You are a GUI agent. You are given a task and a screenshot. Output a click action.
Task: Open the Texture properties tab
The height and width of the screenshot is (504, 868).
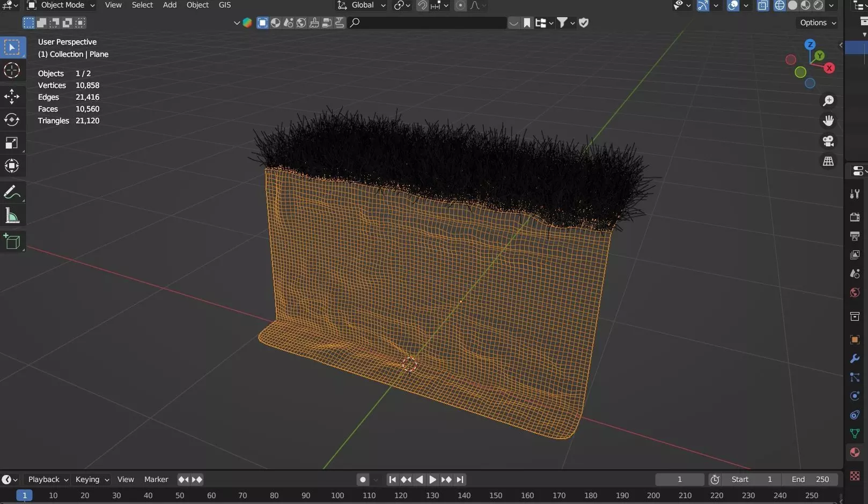[x=855, y=476]
